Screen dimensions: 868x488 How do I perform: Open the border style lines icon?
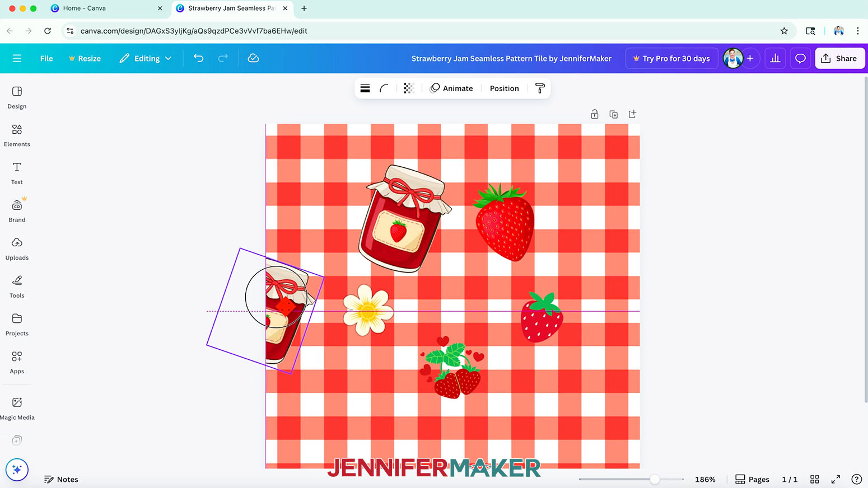(x=365, y=88)
